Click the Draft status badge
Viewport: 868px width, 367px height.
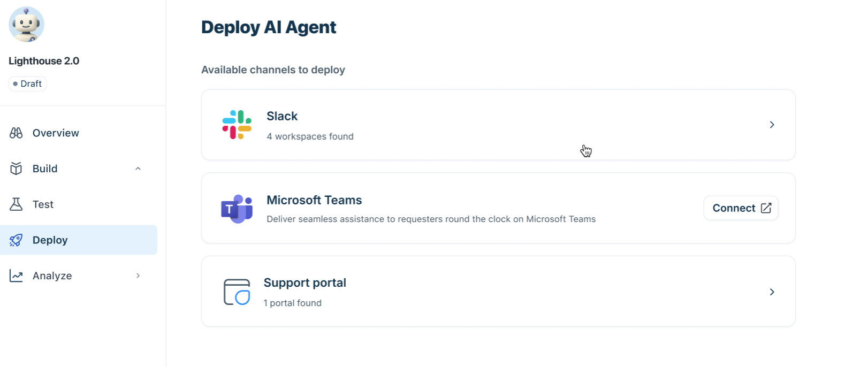[x=27, y=84]
